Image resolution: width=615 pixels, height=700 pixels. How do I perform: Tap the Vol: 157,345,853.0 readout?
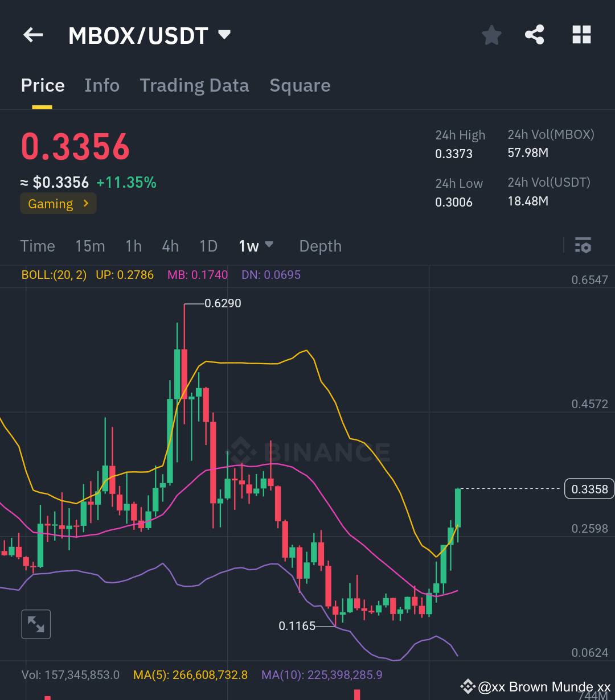pos(71,675)
